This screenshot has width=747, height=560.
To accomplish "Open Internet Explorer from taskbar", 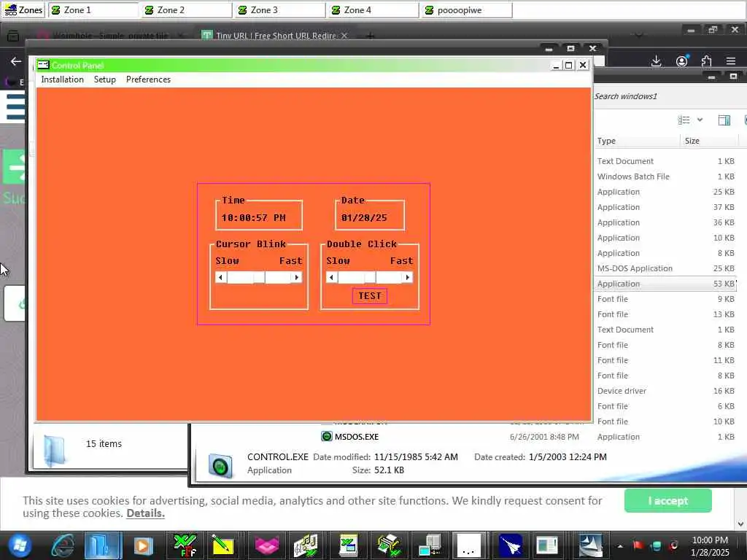I will coord(63,545).
